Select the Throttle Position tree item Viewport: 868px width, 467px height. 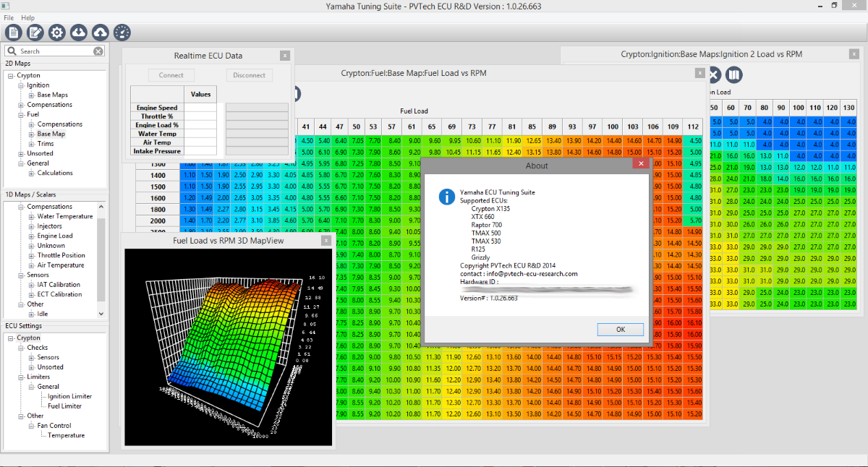[x=61, y=255]
